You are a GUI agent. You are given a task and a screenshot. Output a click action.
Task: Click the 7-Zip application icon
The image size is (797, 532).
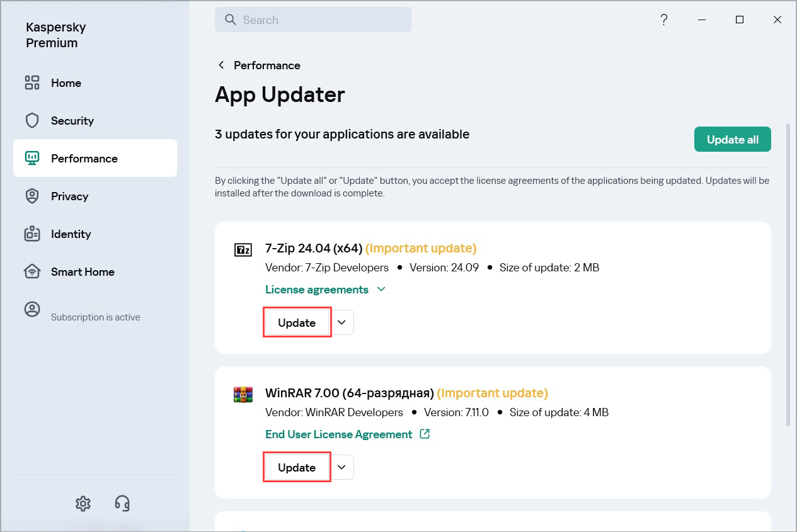tap(243, 249)
